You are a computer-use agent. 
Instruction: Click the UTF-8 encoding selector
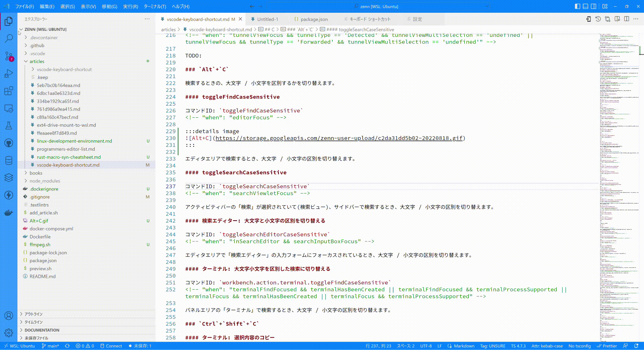tap(426, 346)
